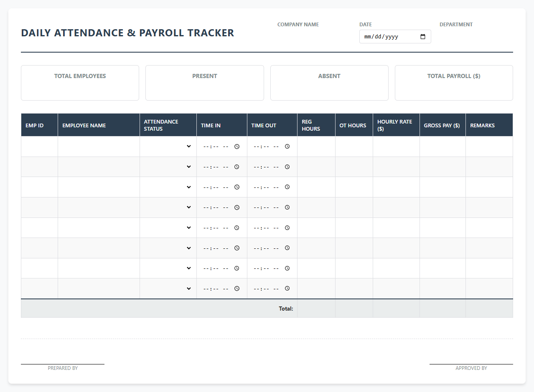Screen dimensions: 534x392
Task: Click the Reg Hours cell in Total row
Action: pos(316,309)
